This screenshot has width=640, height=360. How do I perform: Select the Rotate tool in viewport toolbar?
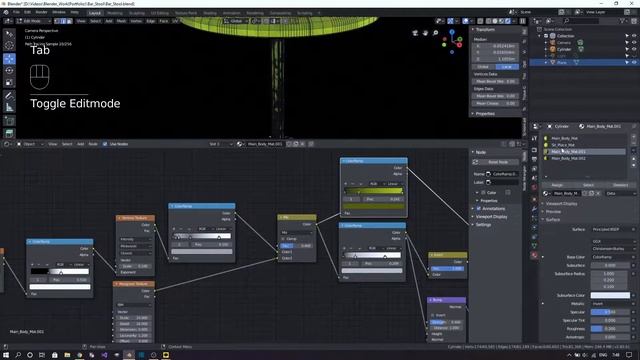click(x=9, y=71)
